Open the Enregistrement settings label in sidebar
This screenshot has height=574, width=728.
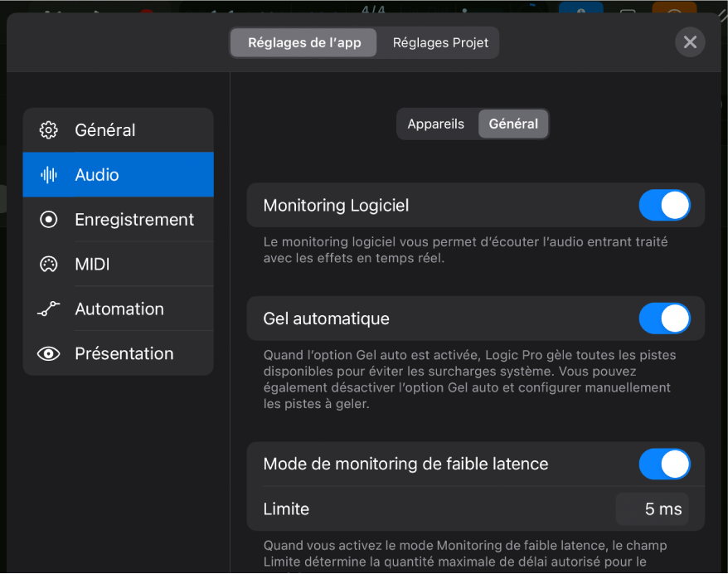coord(134,220)
